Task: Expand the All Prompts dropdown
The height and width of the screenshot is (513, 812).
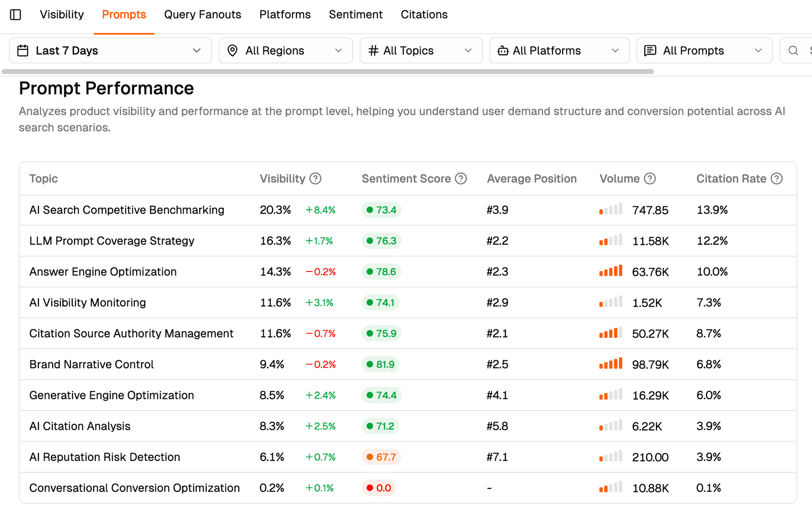Action: [x=705, y=51]
